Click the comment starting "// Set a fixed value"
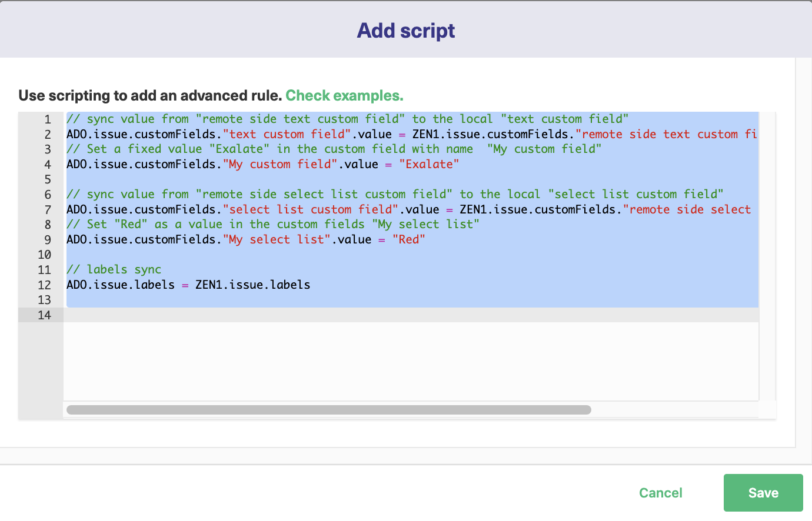This screenshot has height=521, width=812. 334,149
